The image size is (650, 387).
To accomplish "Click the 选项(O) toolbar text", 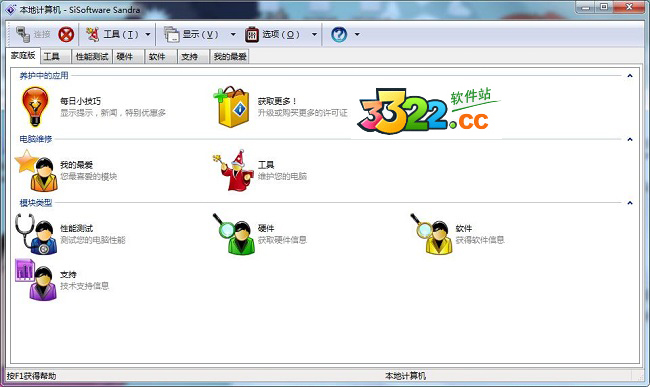I will coord(281,34).
